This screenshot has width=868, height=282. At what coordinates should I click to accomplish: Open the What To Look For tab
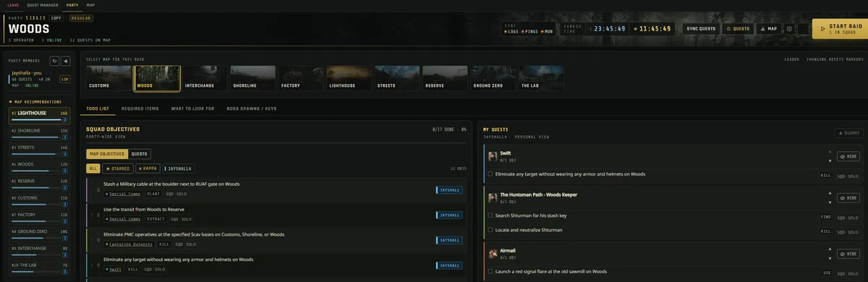[192, 108]
